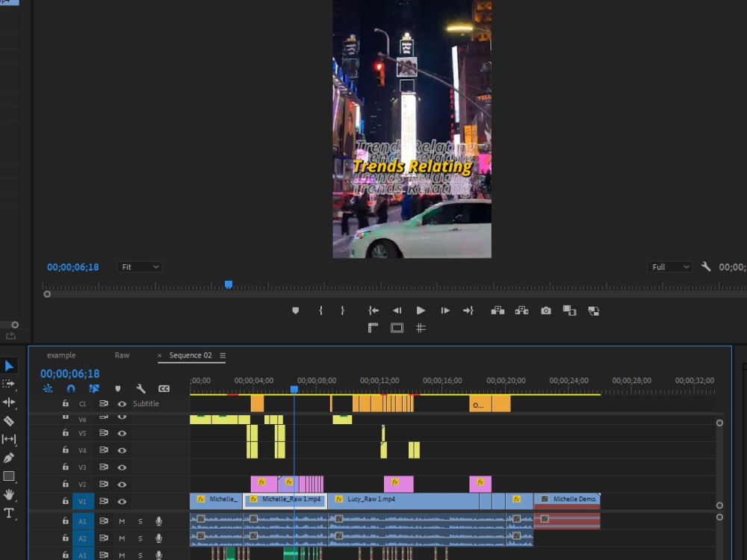
Task: Hide track V1 with eye icon
Action: [122, 502]
